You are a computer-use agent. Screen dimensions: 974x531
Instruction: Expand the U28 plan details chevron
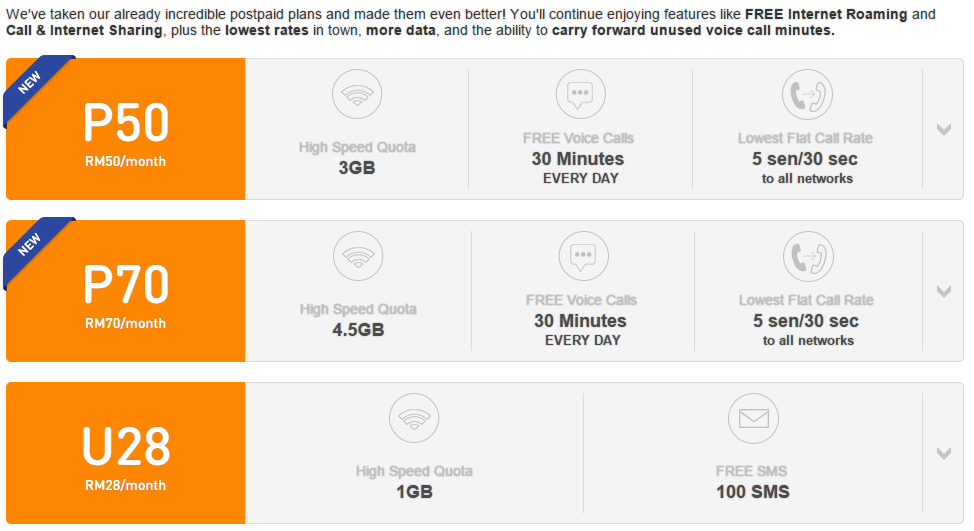pos(944,453)
